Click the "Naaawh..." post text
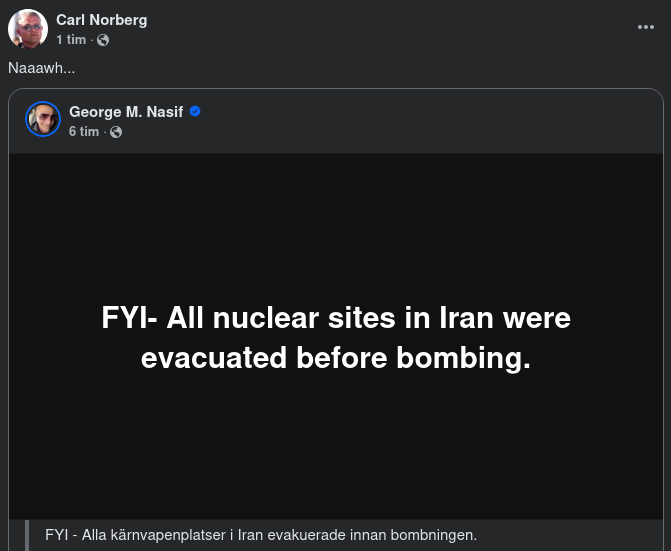The image size is (671, 551). [41, 67]
